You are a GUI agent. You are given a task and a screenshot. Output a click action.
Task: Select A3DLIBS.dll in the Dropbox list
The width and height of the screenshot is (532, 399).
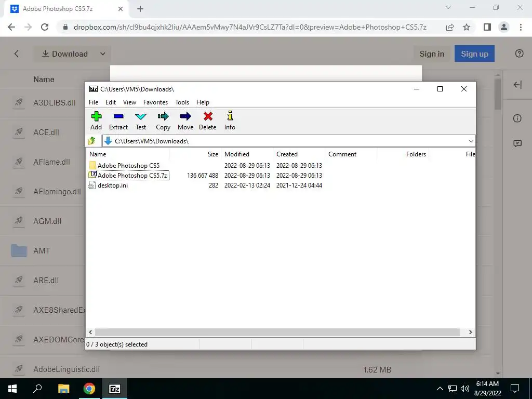tap(54, 103)
